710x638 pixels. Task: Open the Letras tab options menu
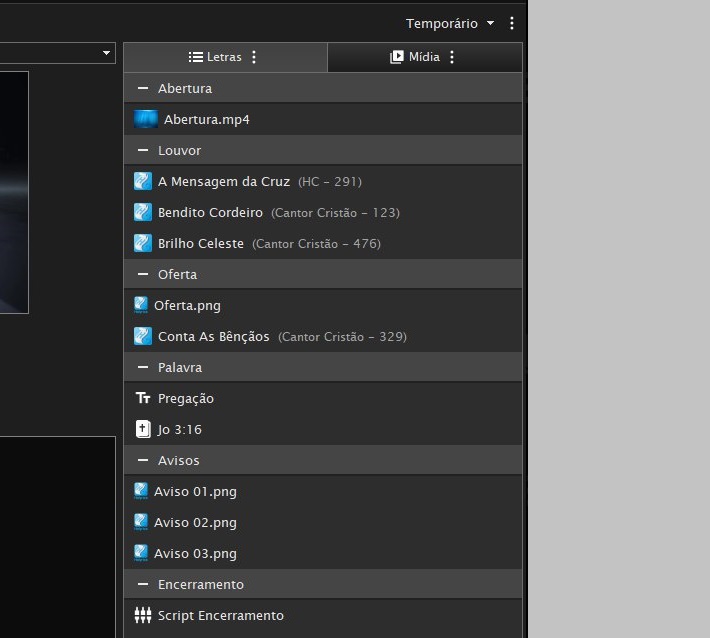[x=254, y=57]
